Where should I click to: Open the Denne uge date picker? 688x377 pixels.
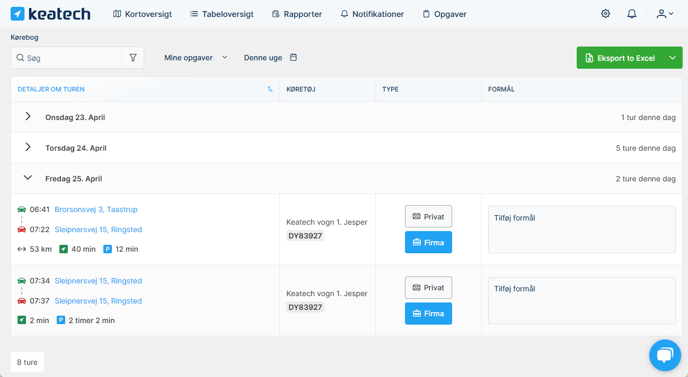click(270, 57)
